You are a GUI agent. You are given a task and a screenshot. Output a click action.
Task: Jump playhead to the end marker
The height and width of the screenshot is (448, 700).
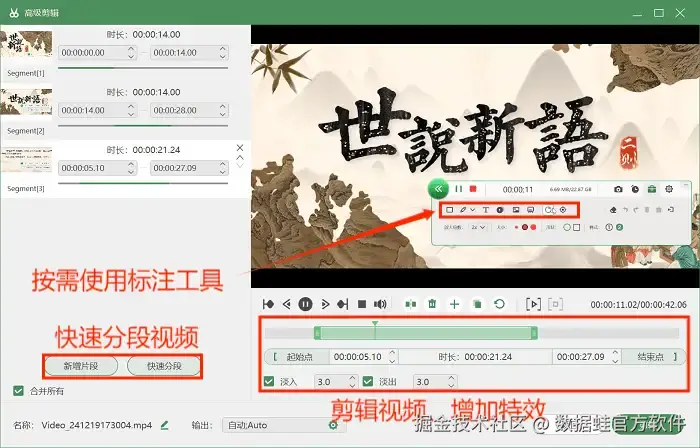pyautogui.click(x=343, y=304)
